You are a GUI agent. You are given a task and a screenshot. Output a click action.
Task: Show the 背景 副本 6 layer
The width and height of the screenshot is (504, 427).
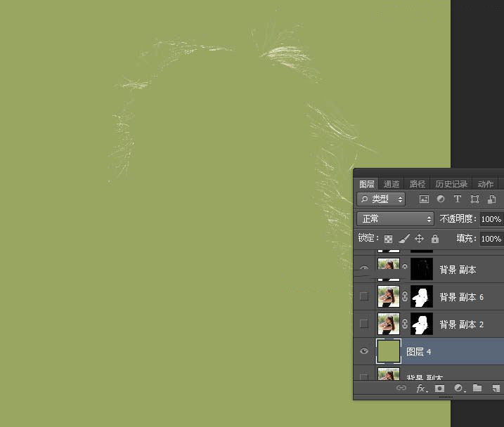pyautogui.click(x=364, y=296)
